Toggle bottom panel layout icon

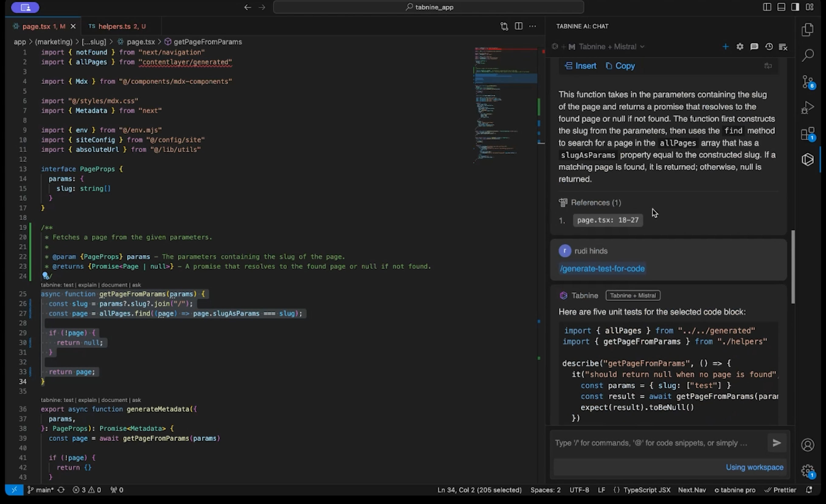click(x=781, y=7)
